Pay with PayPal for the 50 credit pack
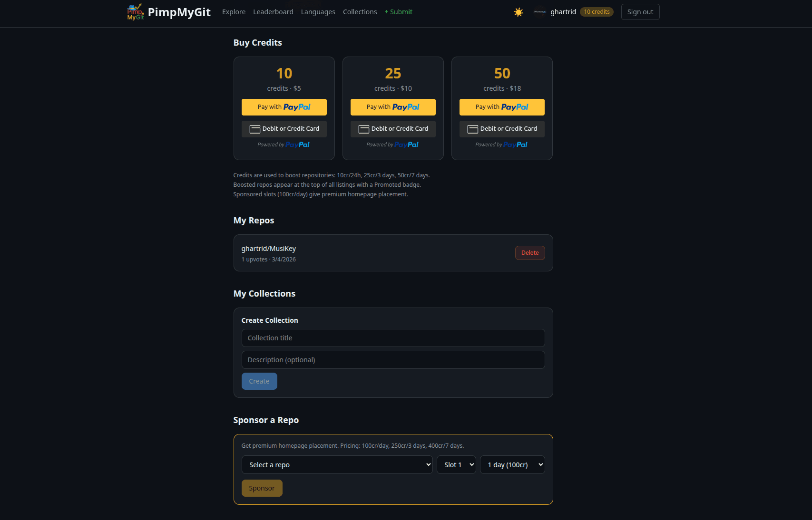 [x=501, y=107]
